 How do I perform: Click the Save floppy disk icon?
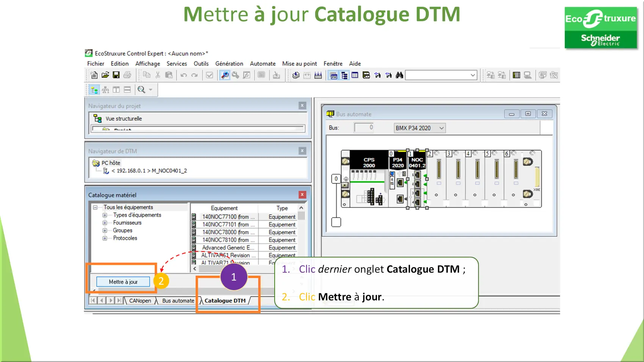116,75
